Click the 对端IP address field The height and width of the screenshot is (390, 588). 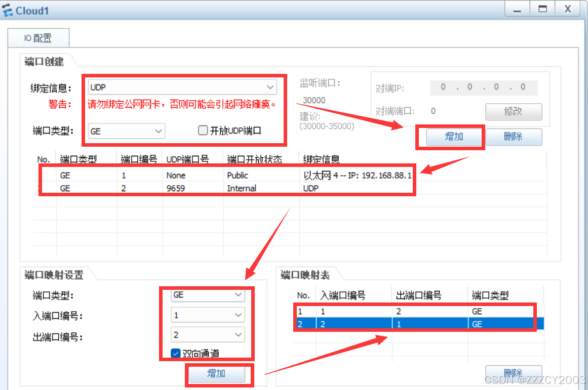coord(483,87)
